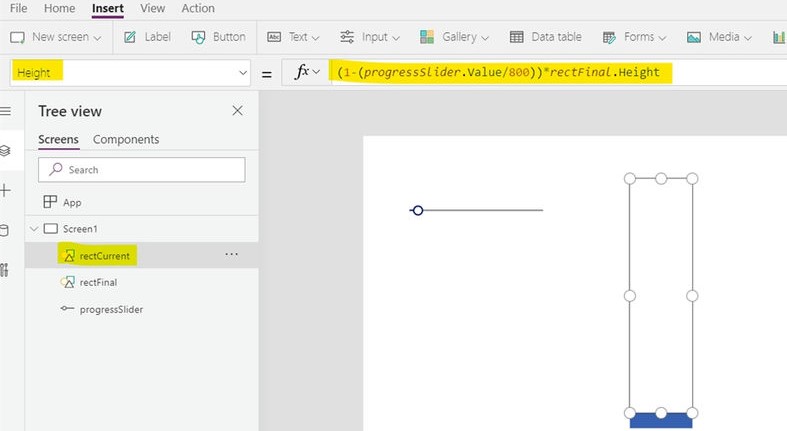Image resolution: width=787 pixels, height=431 pixels.
Task: Click the tree view Search box
Action: (x=142, y=170)
